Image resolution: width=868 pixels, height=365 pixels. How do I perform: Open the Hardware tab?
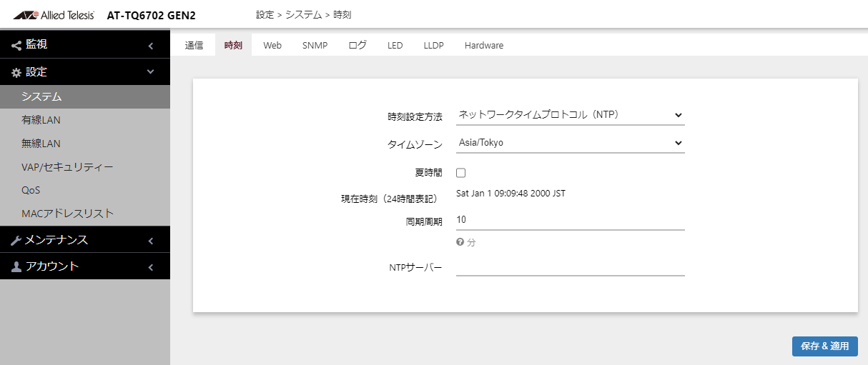click(483, 45)
